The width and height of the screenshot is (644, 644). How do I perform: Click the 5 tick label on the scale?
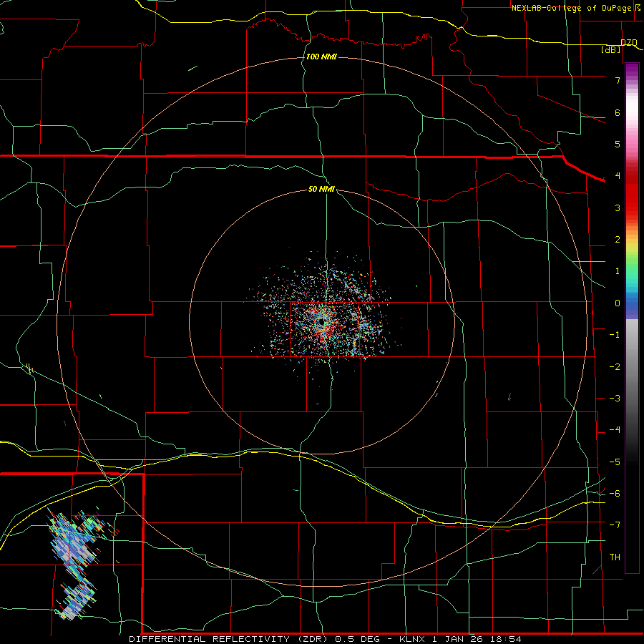point(618,144)
